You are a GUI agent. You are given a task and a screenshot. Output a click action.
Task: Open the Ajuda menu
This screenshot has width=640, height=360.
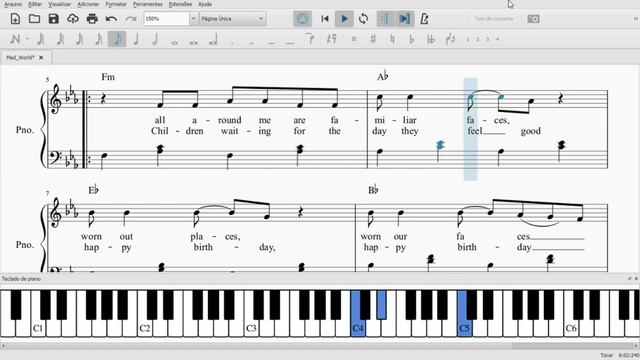pyautogui.click(x=205, y=4)
